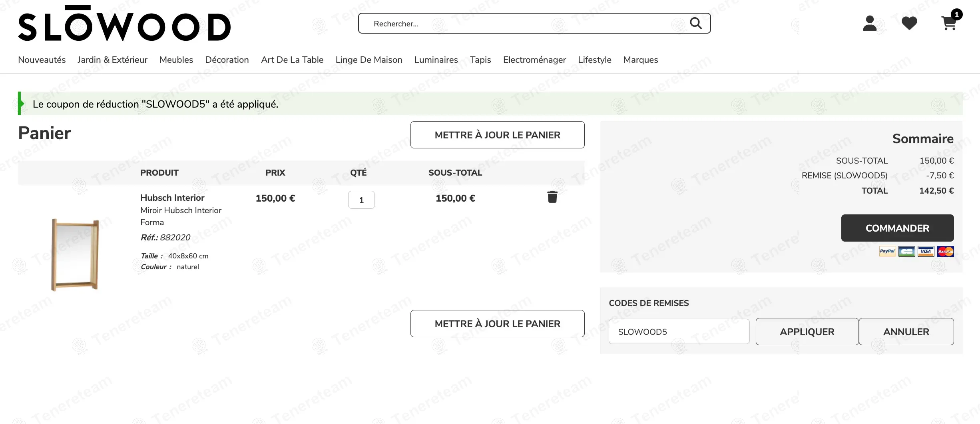Click the top Mettre à jour le panier button
This screenshot has width=980, height=424.
[497, 135]
